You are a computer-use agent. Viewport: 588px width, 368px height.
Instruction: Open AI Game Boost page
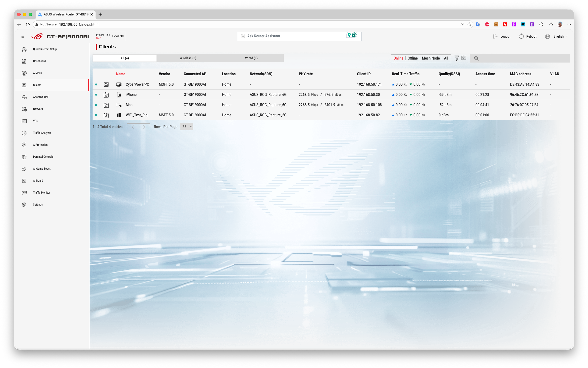pyautogui.click(x=42, y=169)
